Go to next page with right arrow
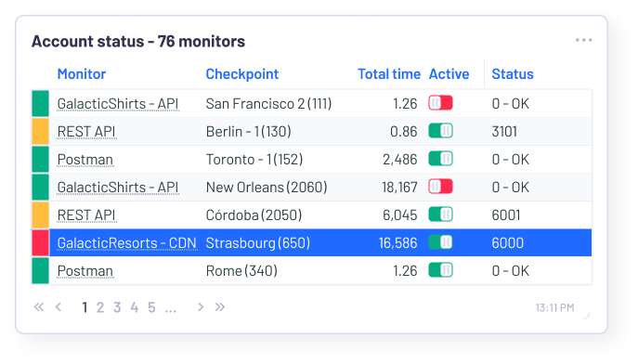638x364 pixels. pyautogui.click(x=201, y=307)
